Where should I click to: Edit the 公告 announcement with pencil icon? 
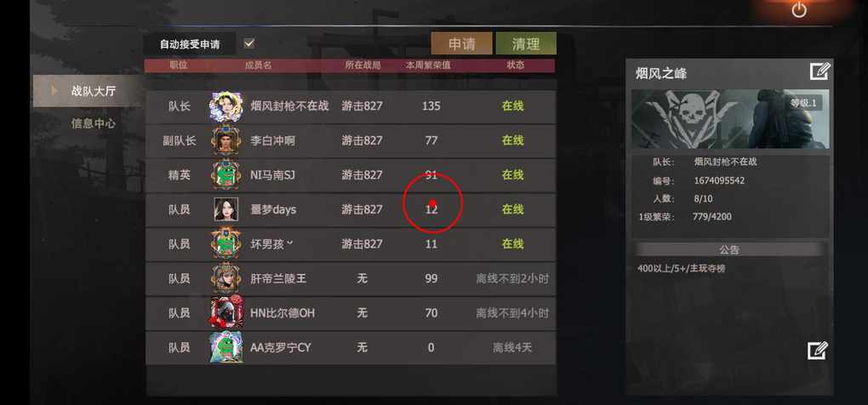coord(818,351)
